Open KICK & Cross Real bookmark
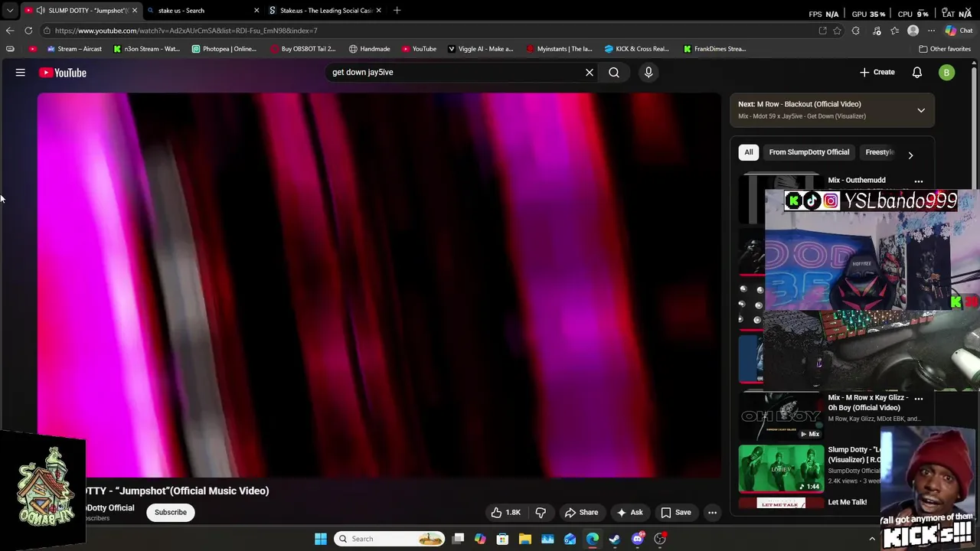Screen dimensions: 980x551 click(x=637, y=49)
